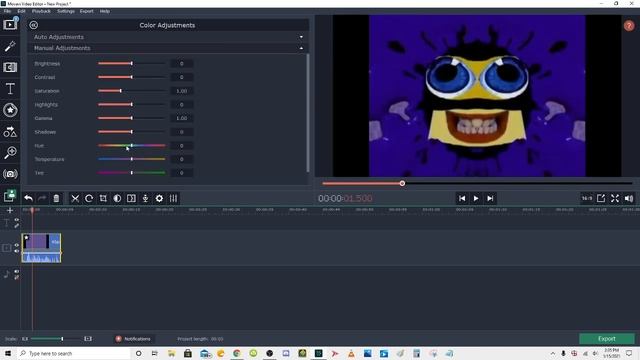
Task: Open the Stickers star icon tab
Action: pos(10,110)
